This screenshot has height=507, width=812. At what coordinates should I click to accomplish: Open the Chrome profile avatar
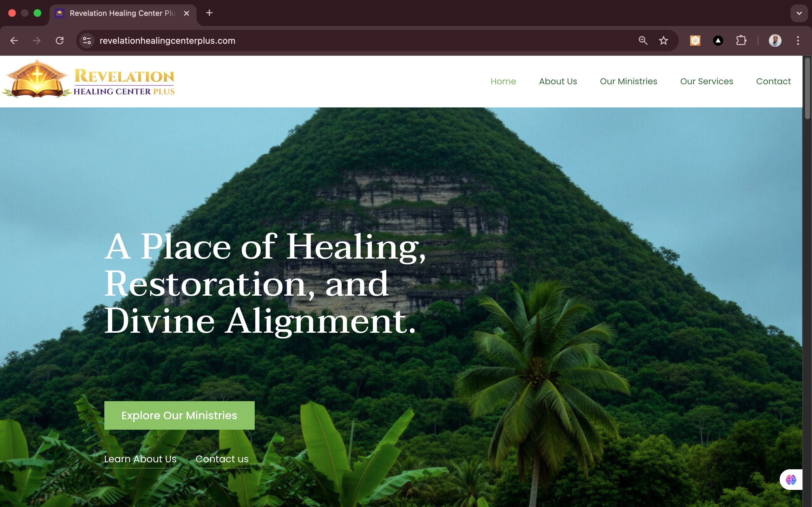(775, 41)
